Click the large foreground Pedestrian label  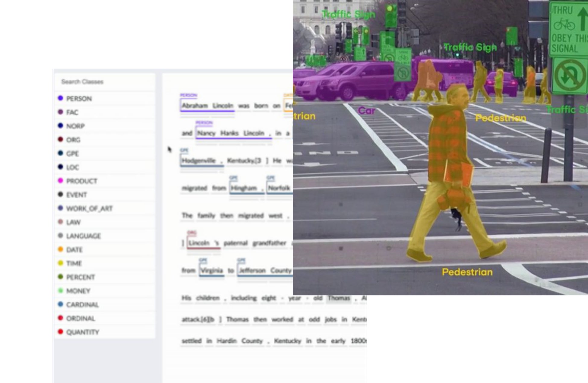click(x=467, y=272)
